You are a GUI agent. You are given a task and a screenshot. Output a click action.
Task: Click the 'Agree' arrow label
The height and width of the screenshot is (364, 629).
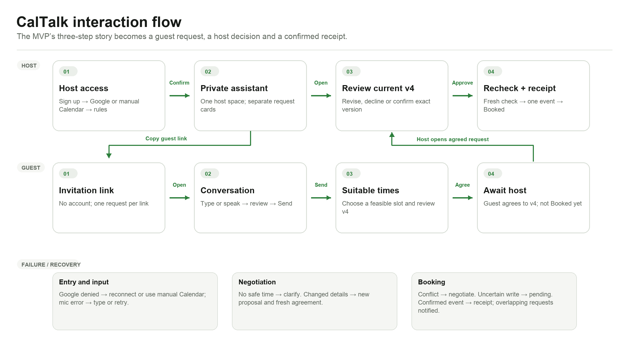(x=462, y=185)
